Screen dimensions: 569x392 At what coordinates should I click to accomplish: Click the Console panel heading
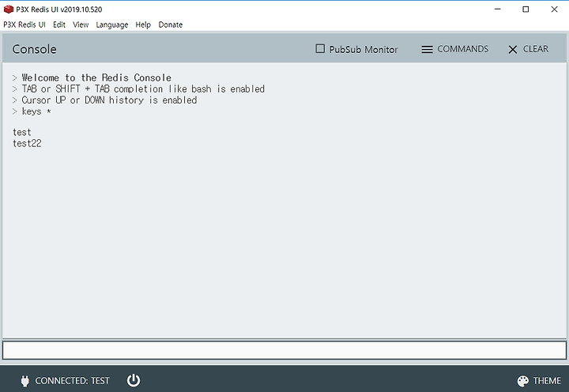35,49
